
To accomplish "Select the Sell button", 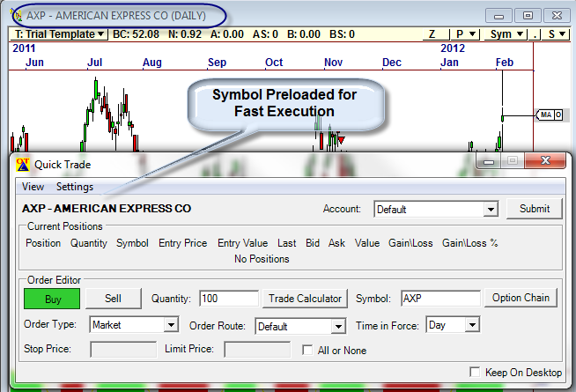I will coord(113,299).
